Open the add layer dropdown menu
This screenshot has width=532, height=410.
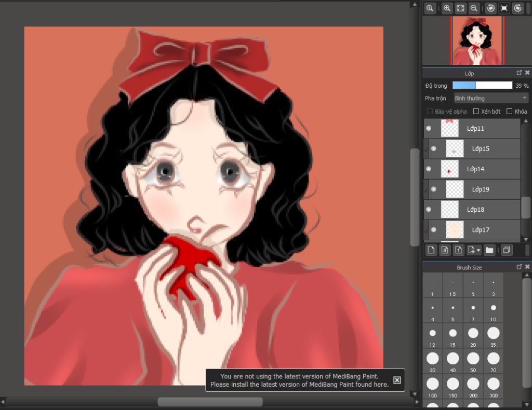(474, 250)
